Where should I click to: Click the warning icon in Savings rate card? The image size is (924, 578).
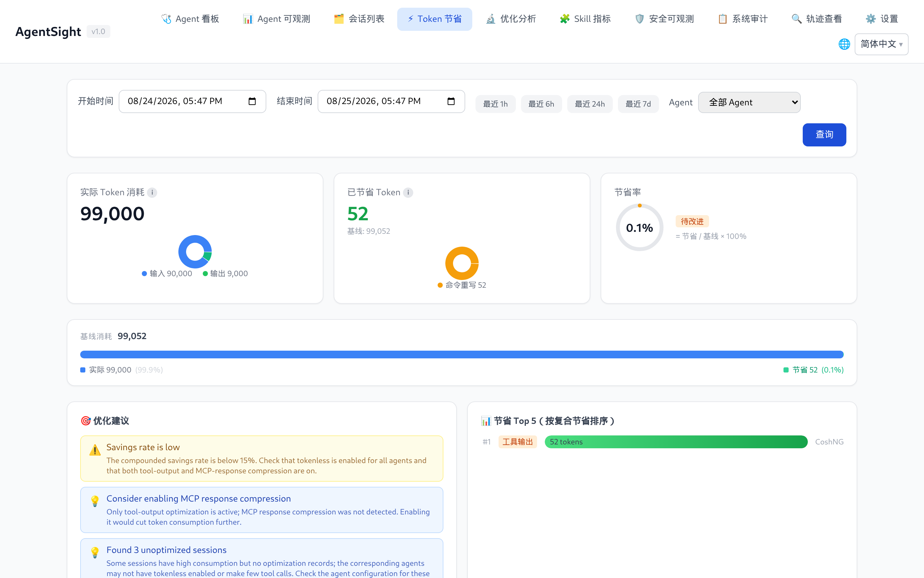[x=95, y=450]
